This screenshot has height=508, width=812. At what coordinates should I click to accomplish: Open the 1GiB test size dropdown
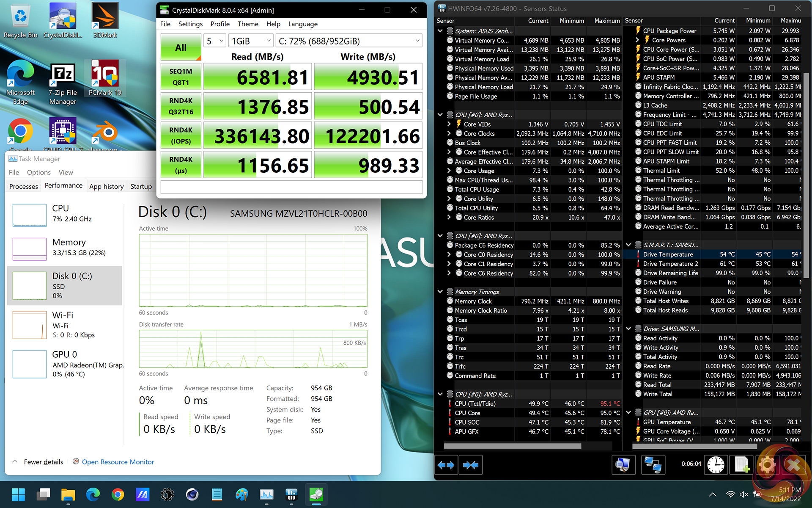coord(251,41)
